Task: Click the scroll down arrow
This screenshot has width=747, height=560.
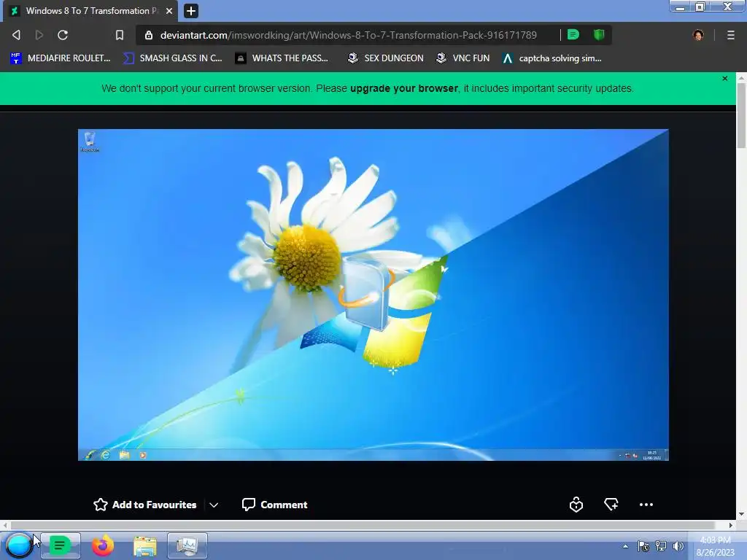Action: [x=741, y=514]
